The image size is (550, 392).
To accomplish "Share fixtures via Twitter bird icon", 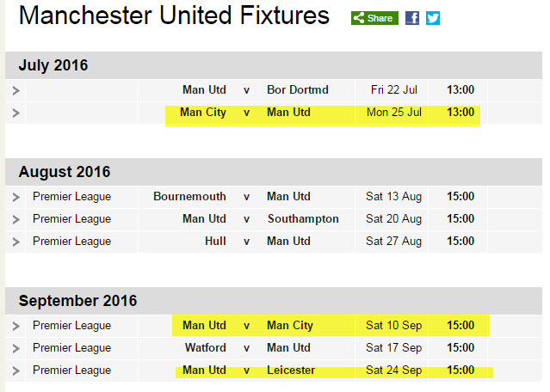I will click(x=433, y=18).
